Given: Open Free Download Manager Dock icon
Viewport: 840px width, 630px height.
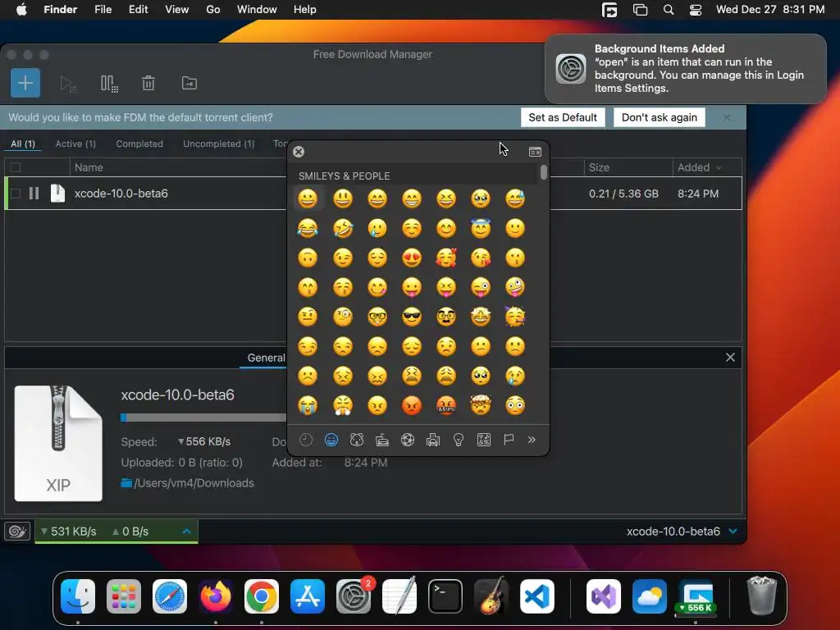Looking at the screenshot, I should 696,596.
